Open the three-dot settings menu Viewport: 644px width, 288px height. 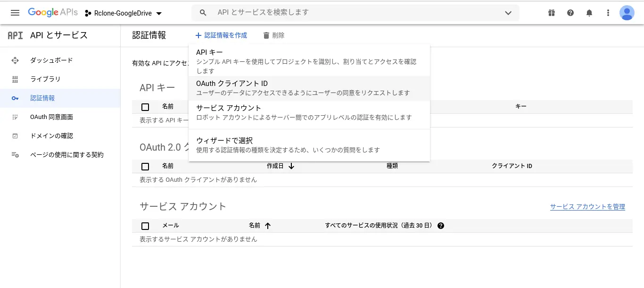608,13
